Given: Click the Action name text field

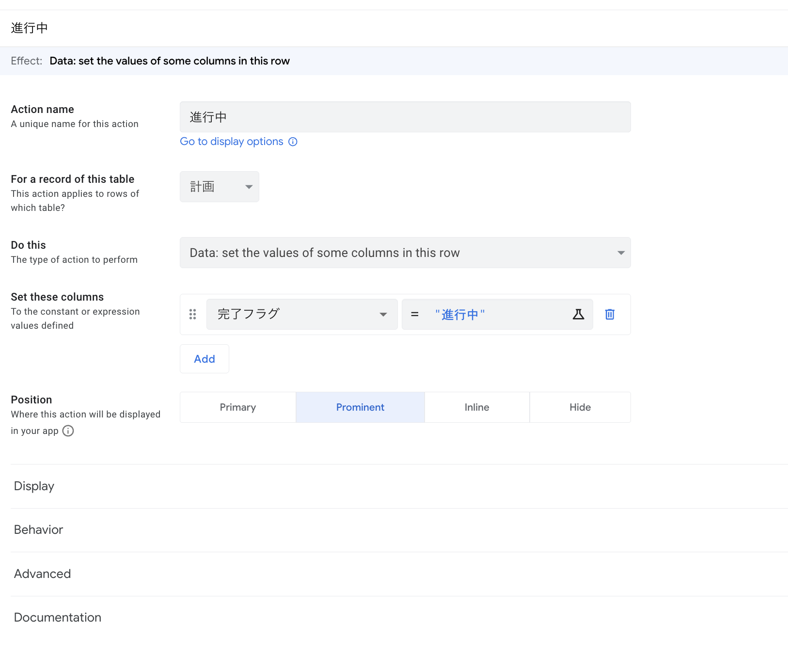Looking at the screenshot, I should [x=405, y=117].
